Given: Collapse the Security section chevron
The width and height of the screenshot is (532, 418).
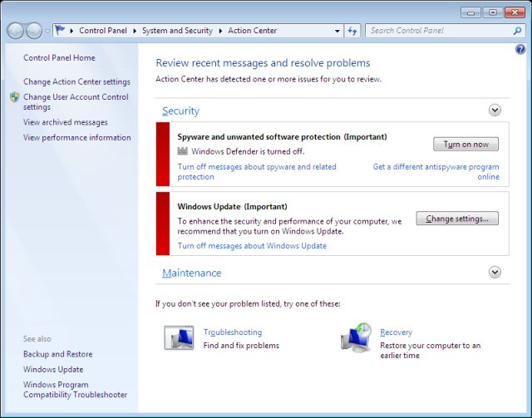Looking at the screenshot, I should 495,110.
